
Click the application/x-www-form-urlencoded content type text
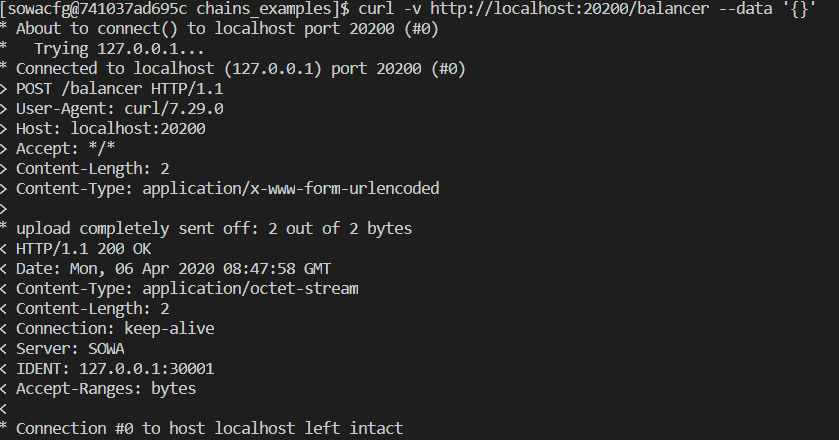[x=291, y=188]
